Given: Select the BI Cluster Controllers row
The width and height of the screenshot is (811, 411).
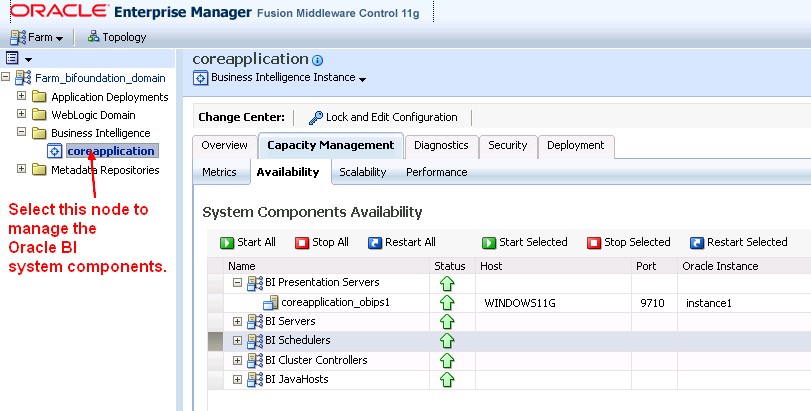Looking at the screenshot, I should [x=316, y=360].
